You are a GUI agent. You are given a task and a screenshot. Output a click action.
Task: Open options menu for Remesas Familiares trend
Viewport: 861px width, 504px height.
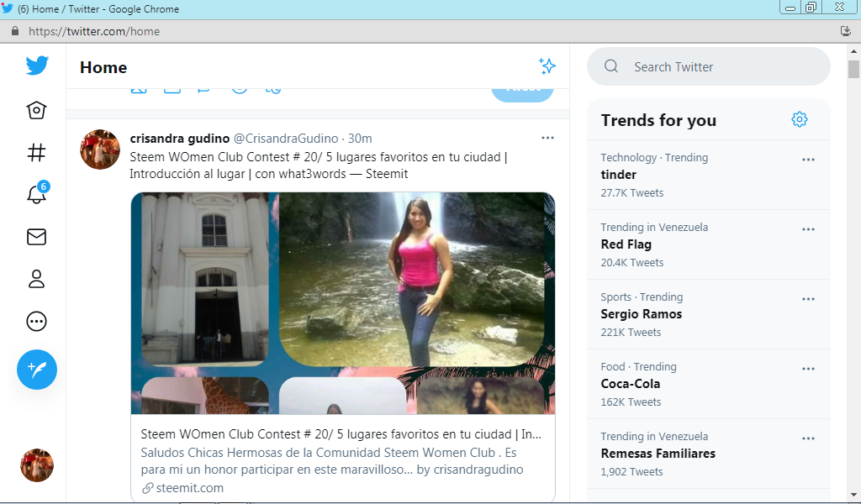[x=808, y=438]
